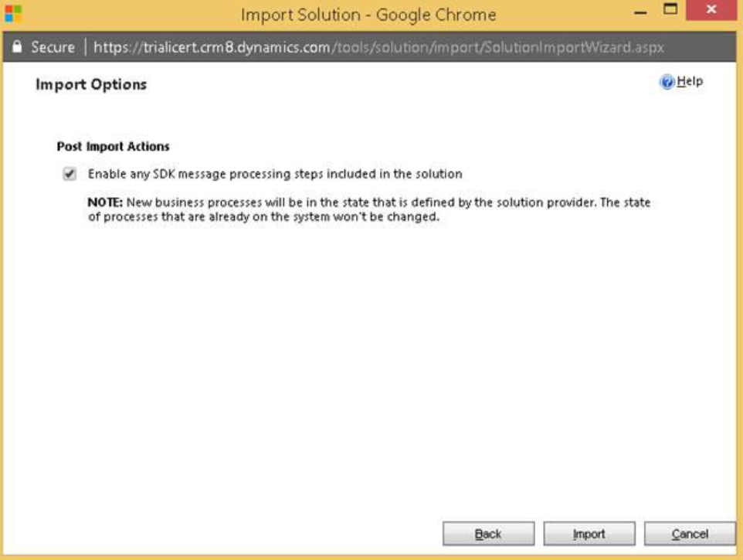This screenshot has height=560, width=743.
Task: Click the blue Help question mark icon
Action: [667, 83]
